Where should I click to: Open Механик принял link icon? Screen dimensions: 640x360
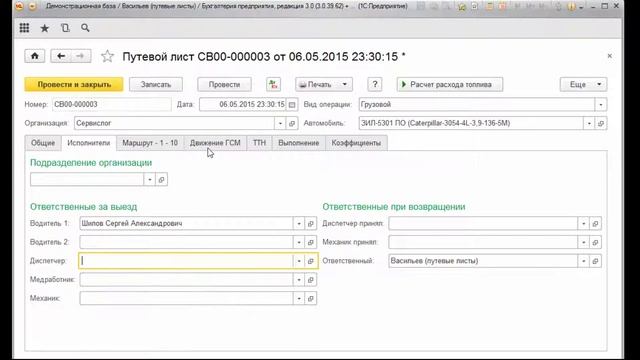[x=595, y=242]
